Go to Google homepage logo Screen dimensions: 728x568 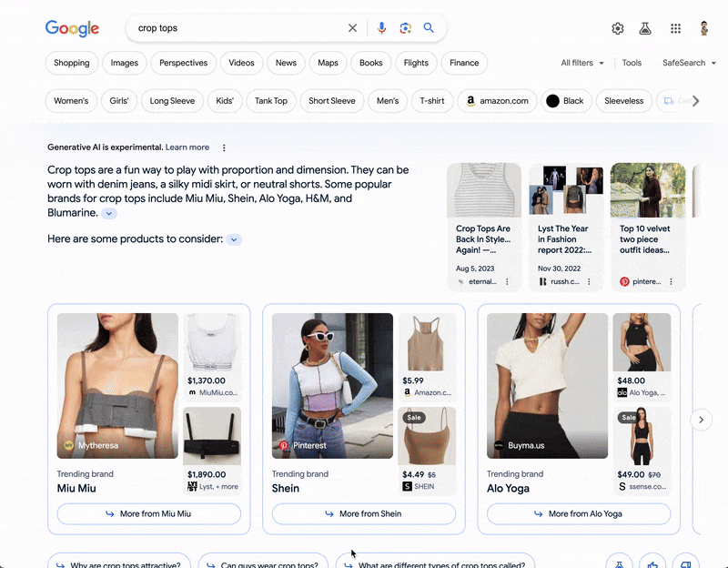pos(72,28)
